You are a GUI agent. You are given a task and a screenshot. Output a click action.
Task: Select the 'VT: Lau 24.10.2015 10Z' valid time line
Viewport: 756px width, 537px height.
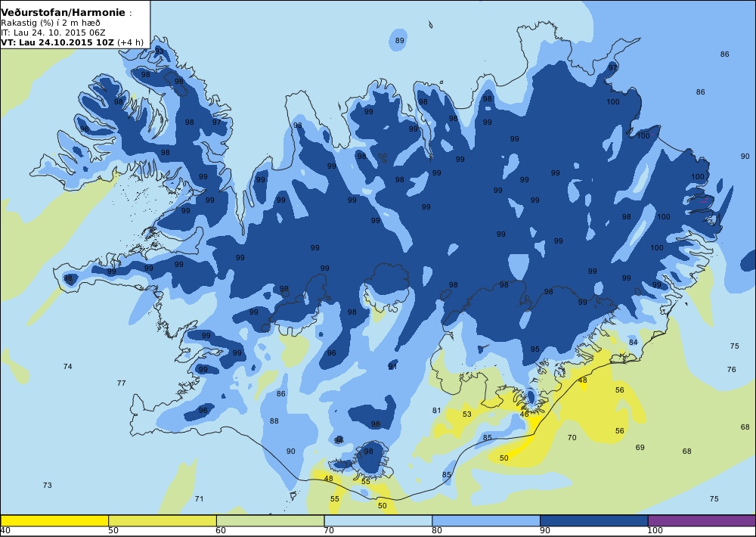58,42
